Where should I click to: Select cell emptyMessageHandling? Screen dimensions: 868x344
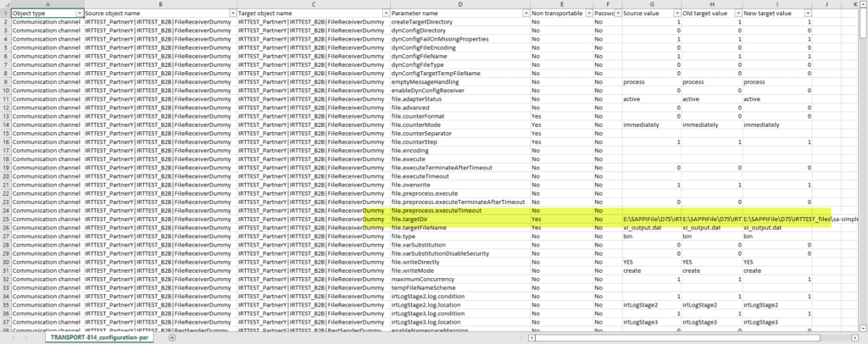(x=460, y=82)
